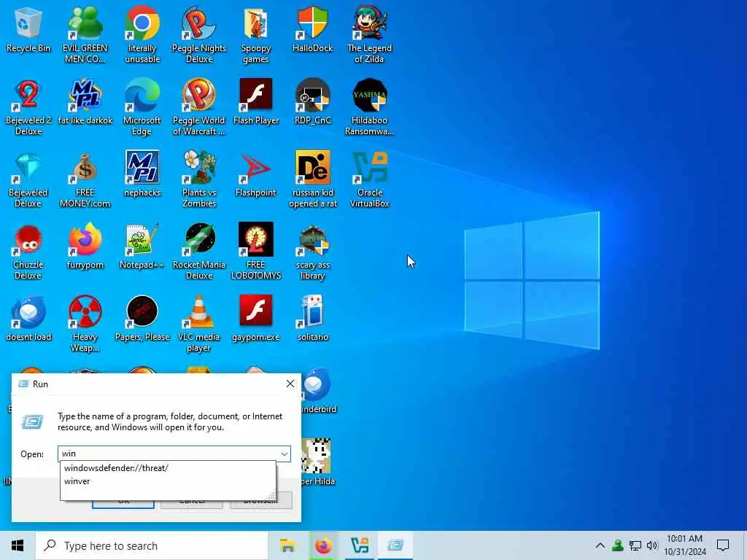
Task: Select Peggle World of Warcraft icon
Action: point(199,107)
